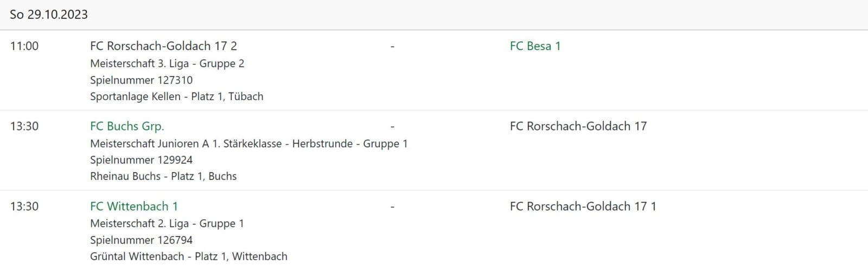Click Meisterschaft 2. Liga - Gruppe 1 text
The width and height of the screenshot is (868, 267).
[167, 224]
